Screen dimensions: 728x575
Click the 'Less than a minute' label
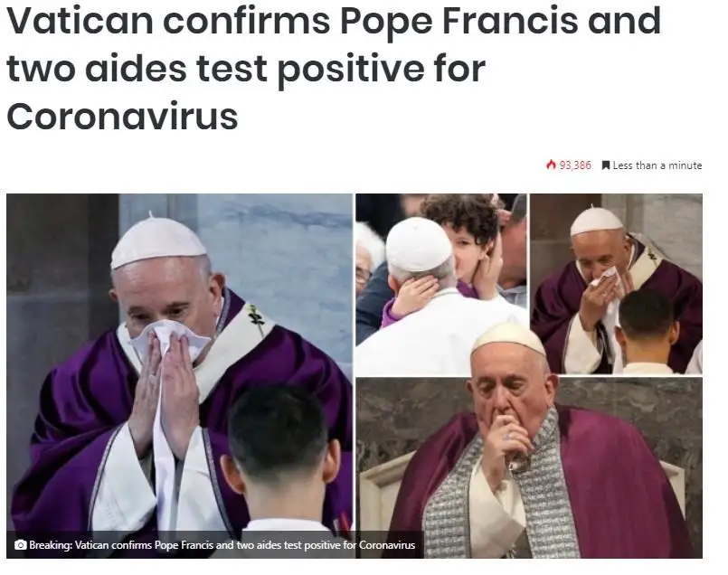[x=657, y=165]
